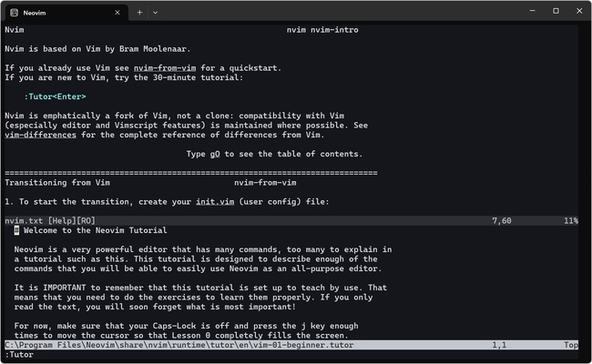Click the 'Nvim is emphatically a fork' line
The height and width of the screenshot is (364, 592).
click(175, 116)
